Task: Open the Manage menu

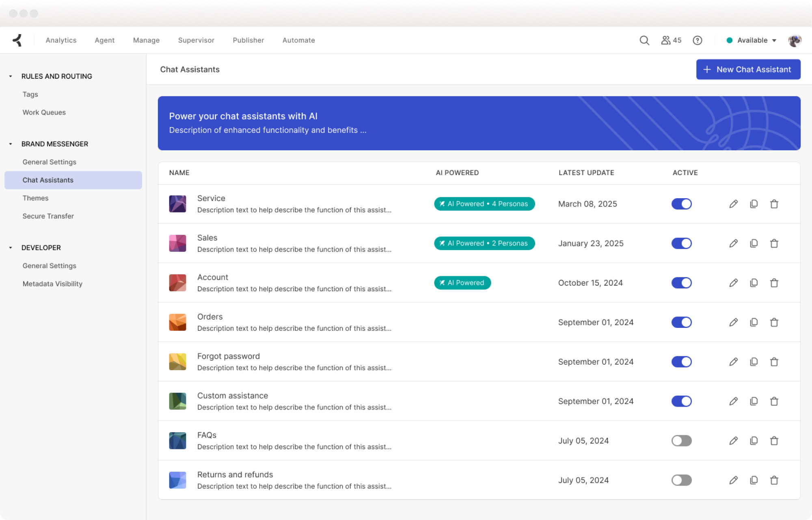Action: [x=146, y=40]
